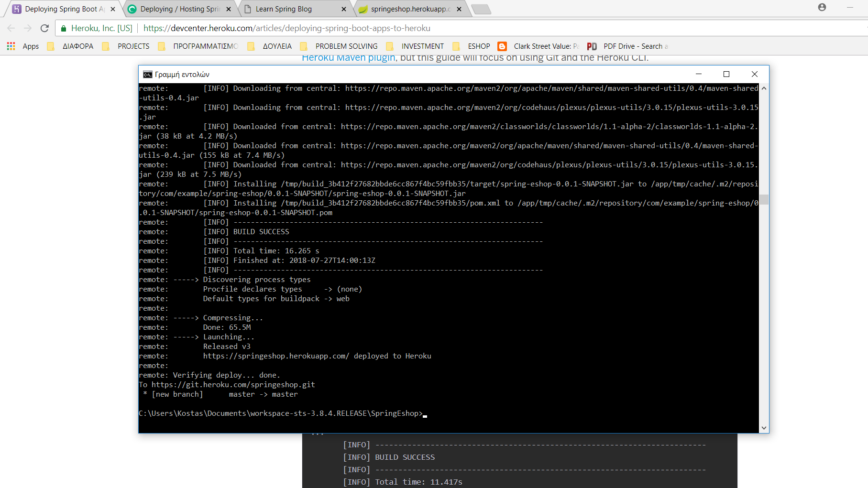Open the INVESTMENT bookmark folder

pyautogui.click(x=415, y=46)
